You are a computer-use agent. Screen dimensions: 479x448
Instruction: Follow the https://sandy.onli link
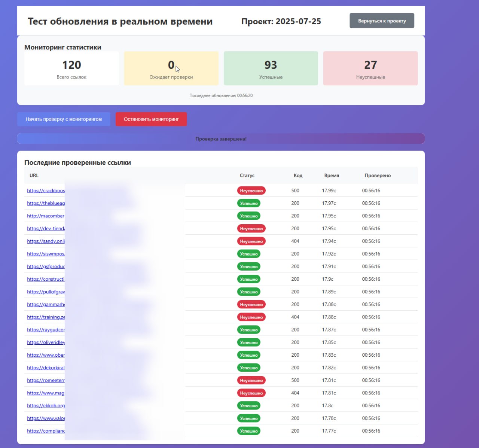coord(46,241)
